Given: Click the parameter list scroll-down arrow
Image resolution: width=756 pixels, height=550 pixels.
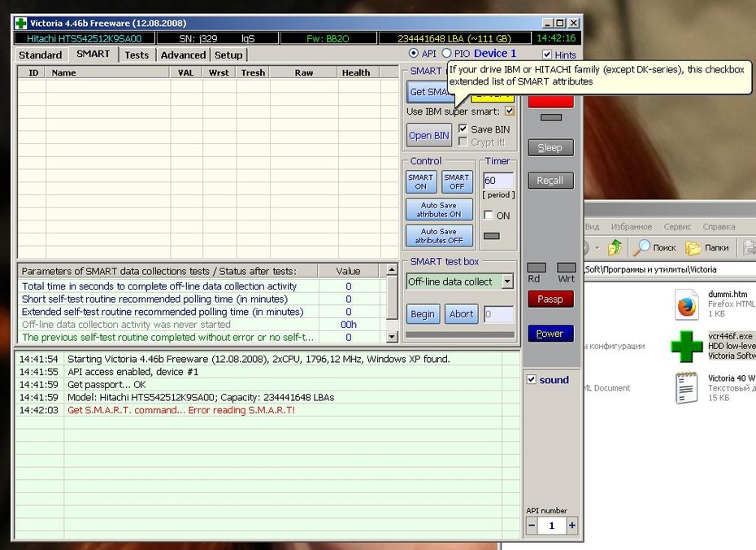Looking at the screenshot, I should click(392, 337).
